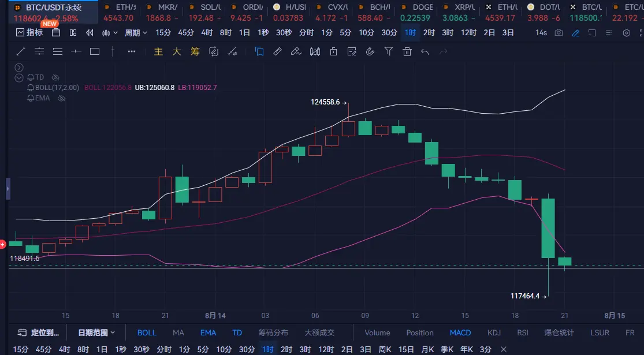Image resolution: width=644 pixels, height=355 pixels.
Task: Click the add-window corner plus icon
Action: tap(592, 33)
